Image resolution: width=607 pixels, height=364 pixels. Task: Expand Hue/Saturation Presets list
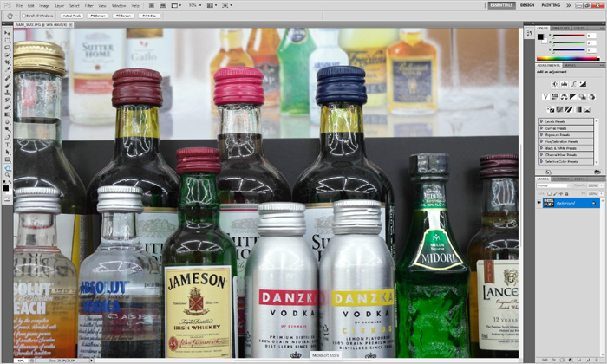point(542,141)
